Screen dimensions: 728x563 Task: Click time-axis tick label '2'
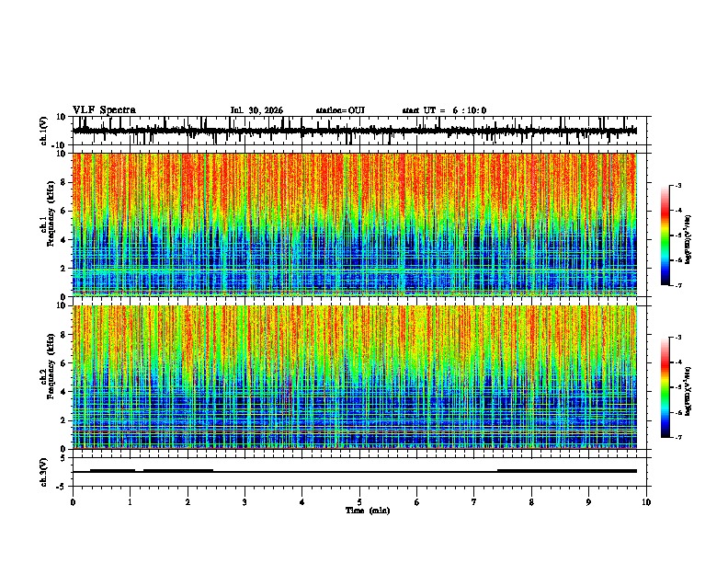[188, 502]
